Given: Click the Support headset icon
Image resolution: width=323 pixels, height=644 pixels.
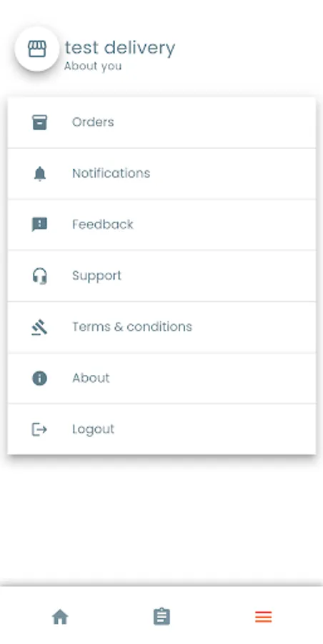Looking at the screenshot, I should click(40, 276).
